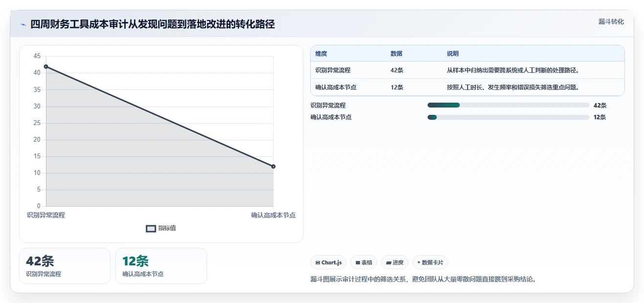Click the 识别异常流程 progress label
This screenshot has height=303, width=644.
tap(328, 105)
